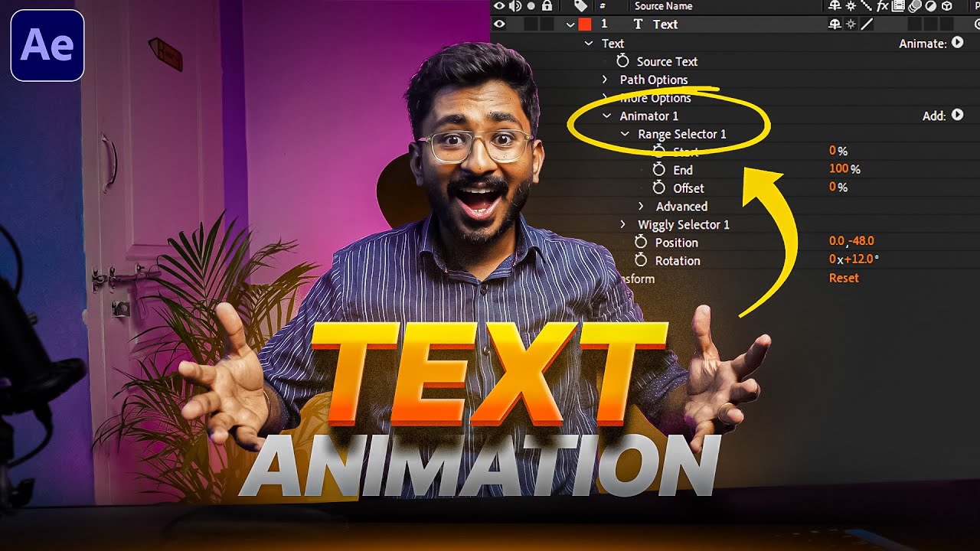980x551 pixels.
Task: Toggle the Lock box on Text layer
Action: pos(547,24)
